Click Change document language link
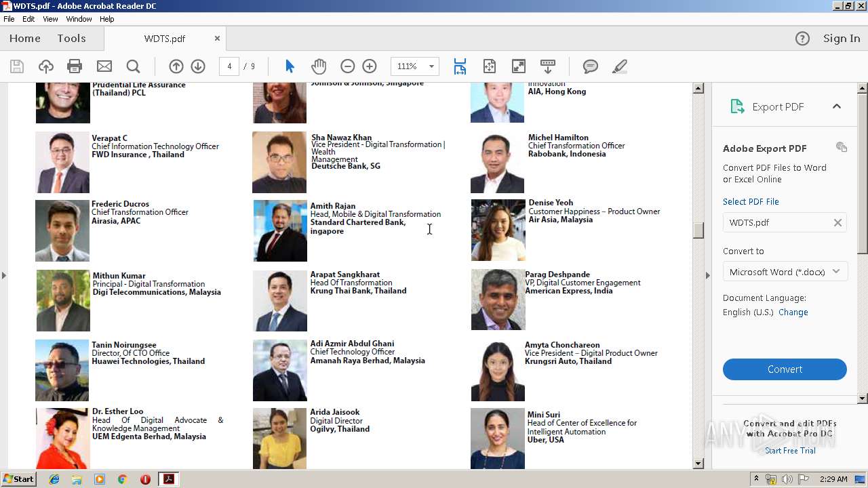The height and width of the screenshot is (488, 868). [x=793, y=312]
